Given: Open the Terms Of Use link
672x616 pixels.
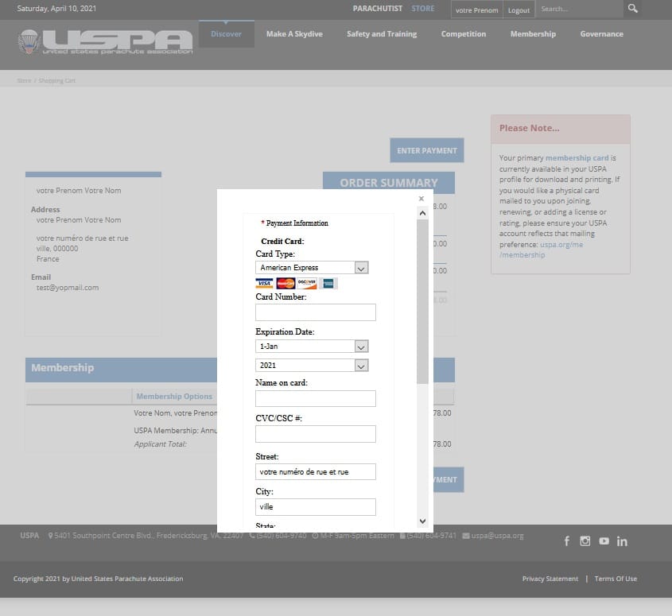Looking at the screenshot, I should (616, 579).
